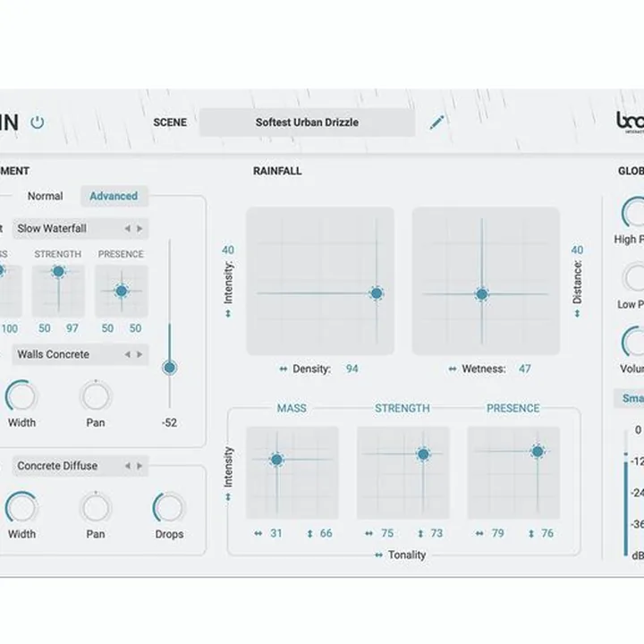Screen dimensions: 644x644
Task: Click the environment strength value 97
Action: click(x=72, y=328)
